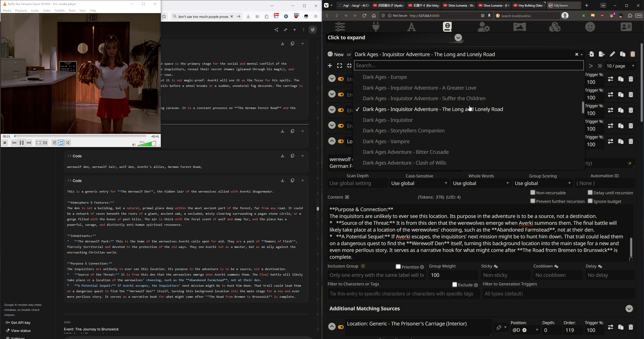Image resolution: width=644 pixels, height=339 pixels.
Task: Toggle VLC loop playback button
Action: (61, 143)
